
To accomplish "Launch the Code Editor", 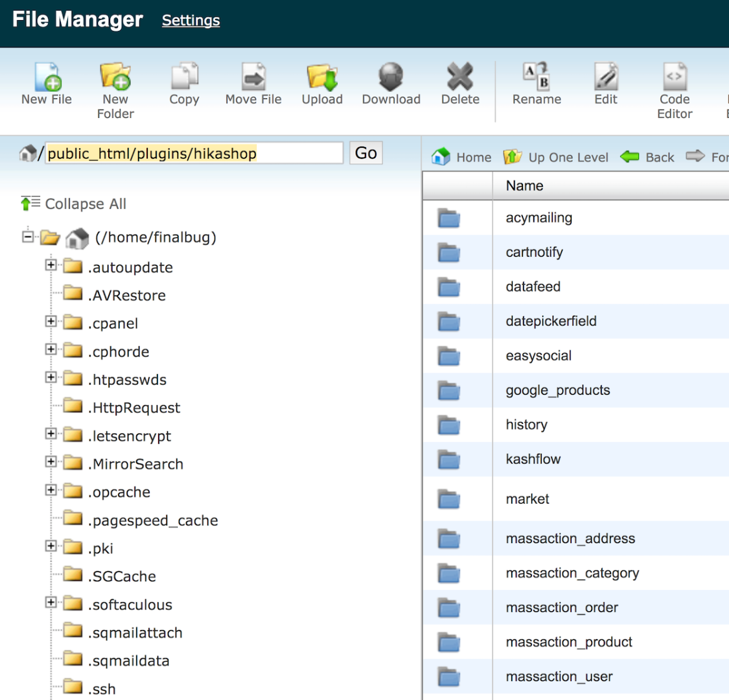I will pos(675,77).
